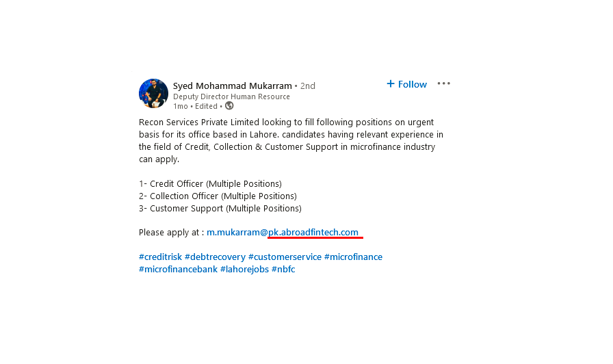
Task: Click the Credit Officer position line
Action: point(210,184)
